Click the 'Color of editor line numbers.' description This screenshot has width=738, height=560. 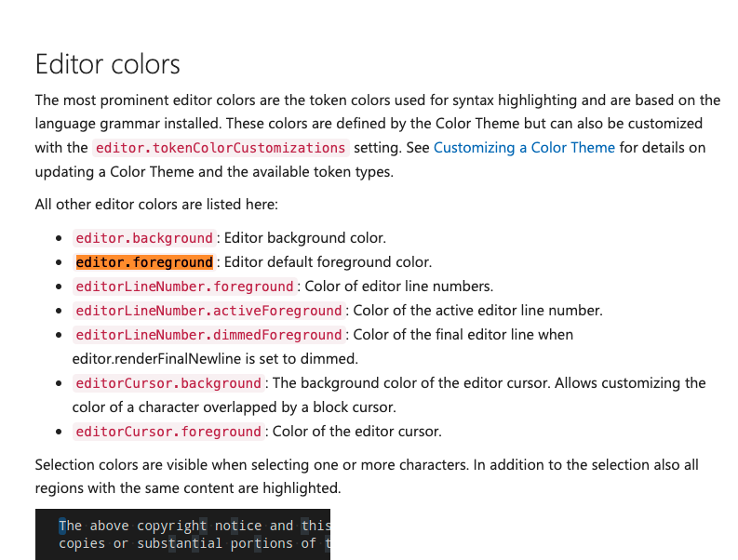399,287
